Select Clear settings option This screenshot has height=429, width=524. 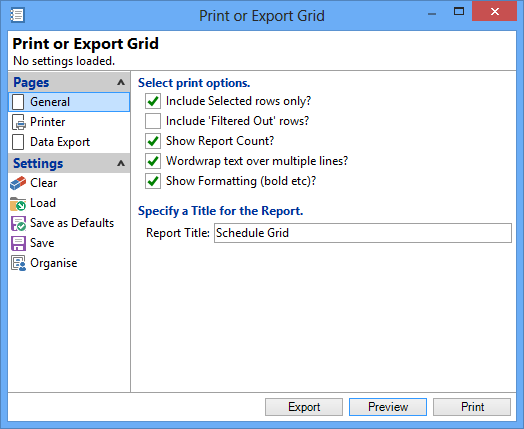69,183
